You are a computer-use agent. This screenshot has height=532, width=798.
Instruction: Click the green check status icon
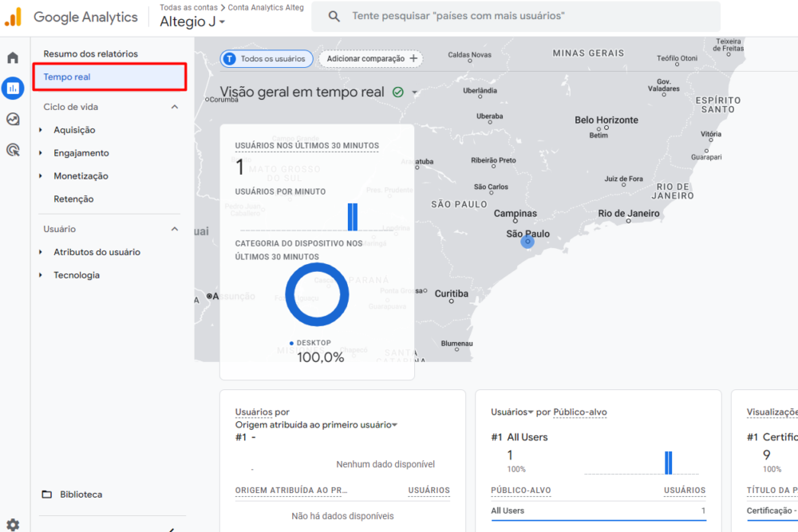tap(398, 92)
